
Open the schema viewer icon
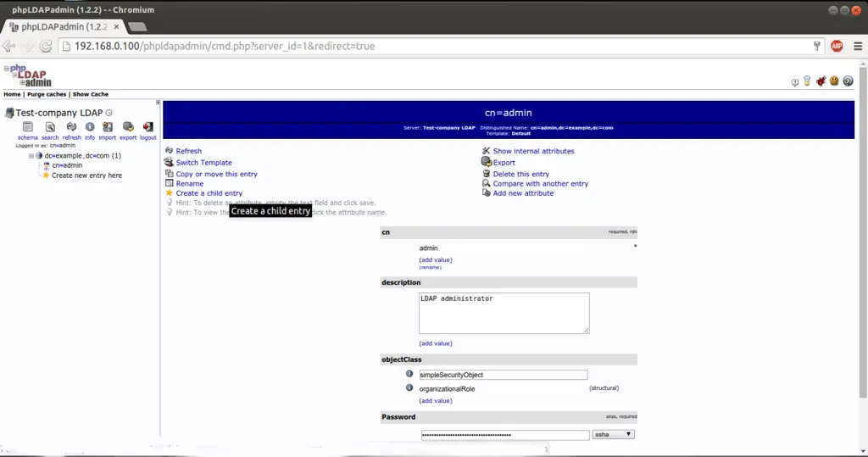[28, 127]
